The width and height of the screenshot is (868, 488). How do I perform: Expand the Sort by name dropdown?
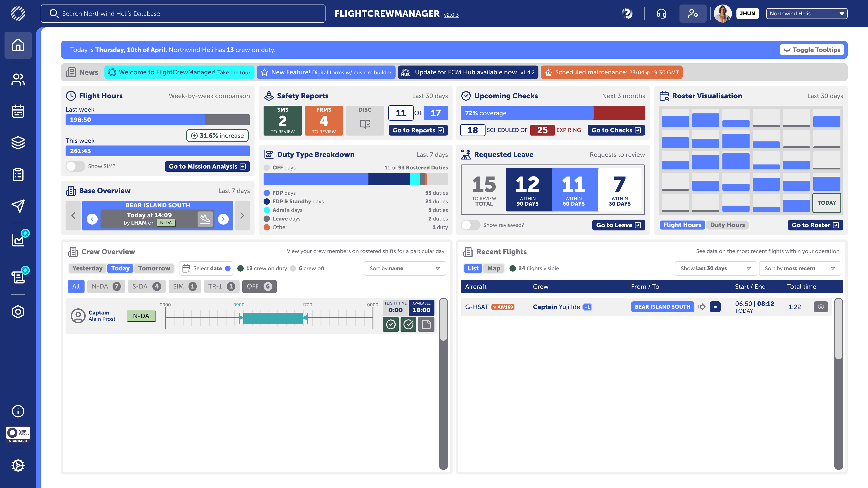coord(405,268)
